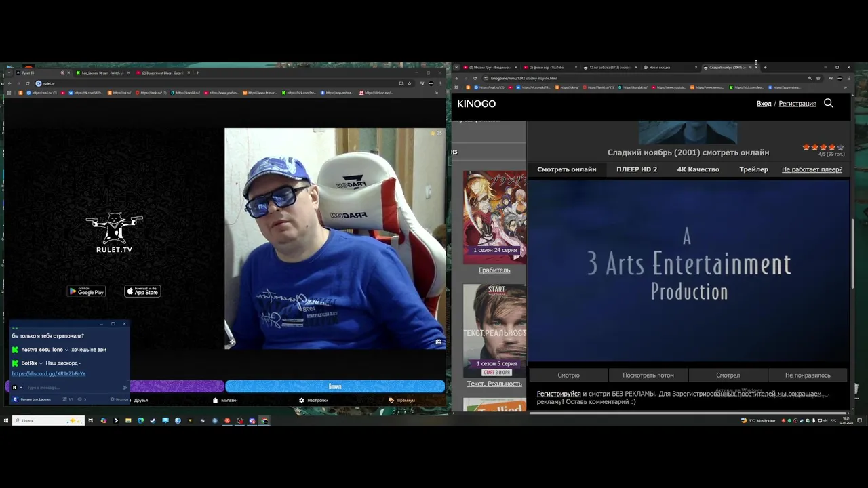Open a new tab in the right browser window
868x488 pixels.
coord(765,67)
